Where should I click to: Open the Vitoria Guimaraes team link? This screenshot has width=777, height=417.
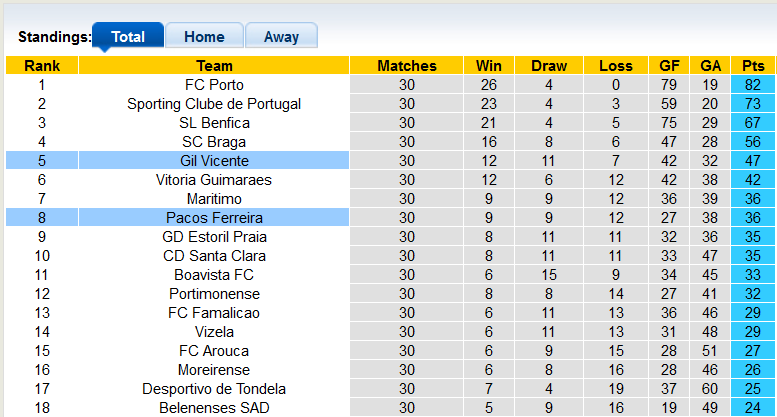pyautogui.click(x=214, y=180)
